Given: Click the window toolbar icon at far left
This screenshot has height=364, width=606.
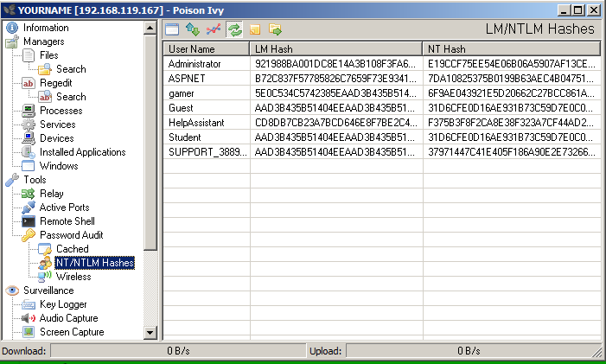Looking at the screenshot, I should tap(172, 29).
